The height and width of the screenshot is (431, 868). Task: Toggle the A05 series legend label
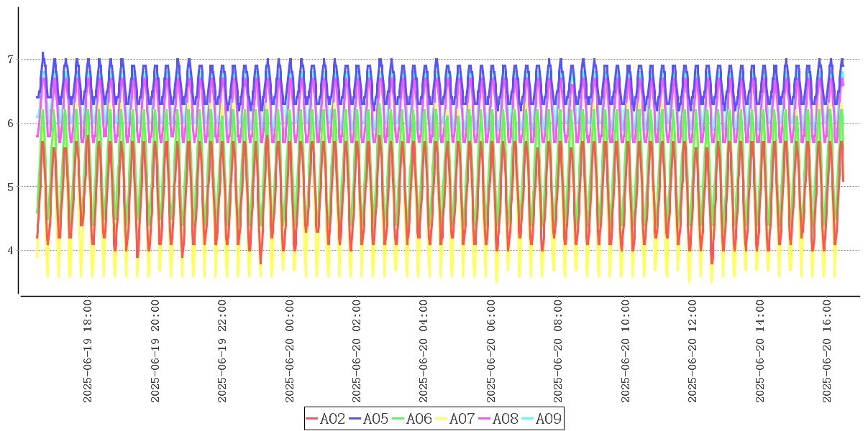pos(376,419)
